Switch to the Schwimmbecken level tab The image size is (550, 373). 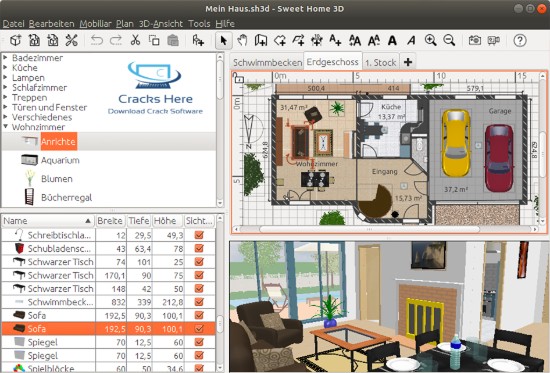[267, 62]
